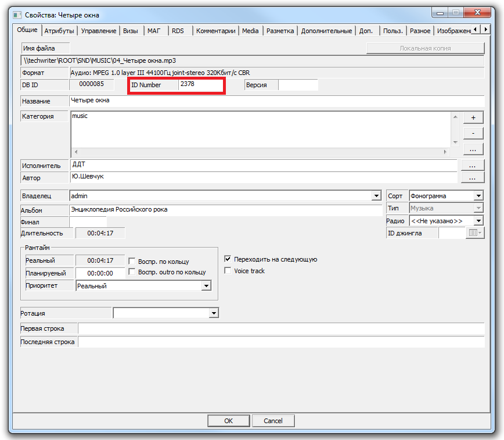
Task: Open the ID джингла picker icon
Action: pyautogui.click(x=475, y=232)
